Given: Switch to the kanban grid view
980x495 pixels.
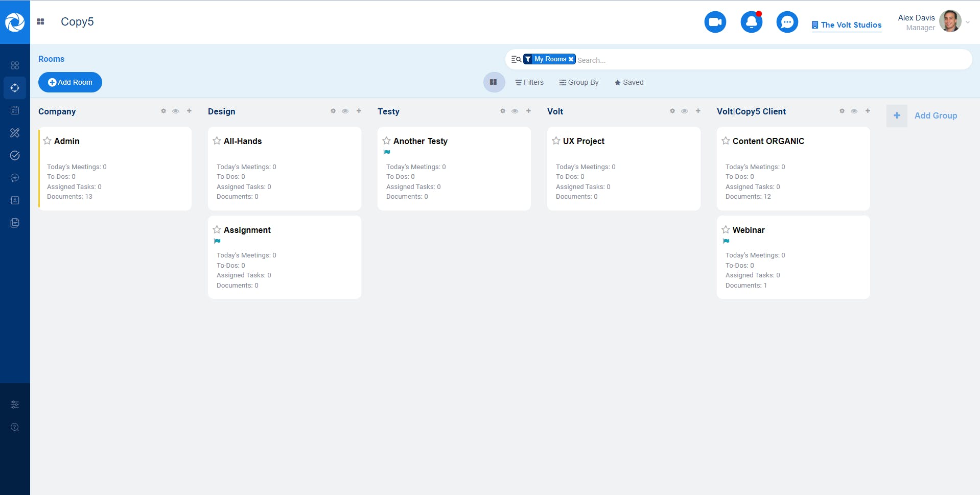Looking at the screenshot, I should [494, 82].
